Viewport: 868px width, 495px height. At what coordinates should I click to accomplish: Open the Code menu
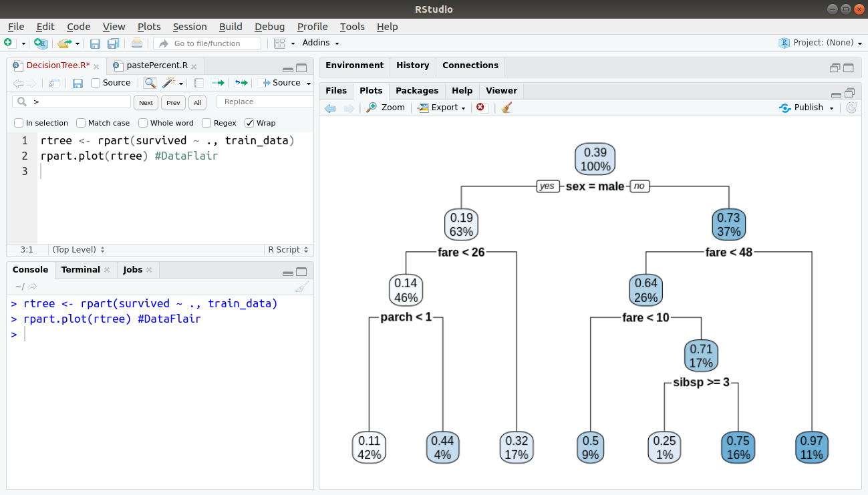pyautogui.click(x=78, y=26)
